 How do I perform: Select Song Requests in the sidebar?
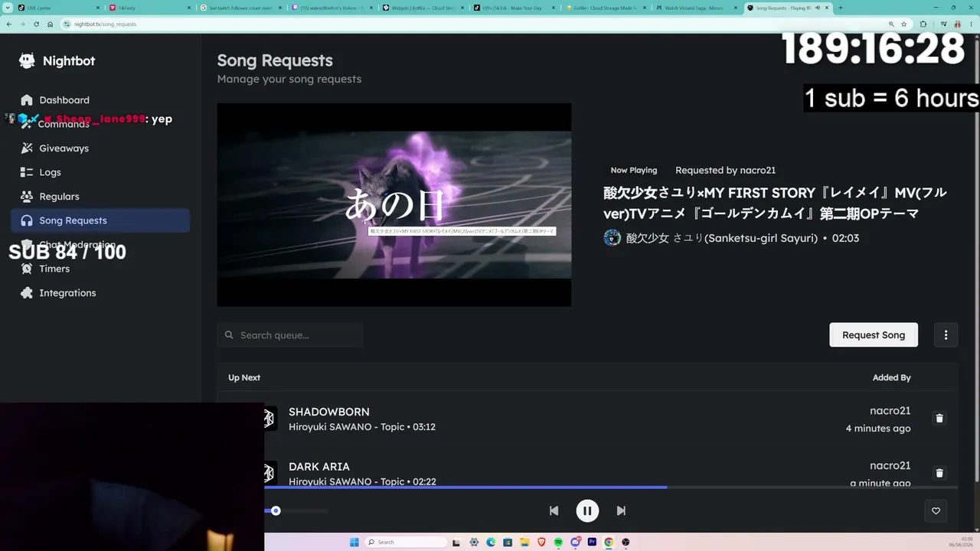[x=100, y=220]
